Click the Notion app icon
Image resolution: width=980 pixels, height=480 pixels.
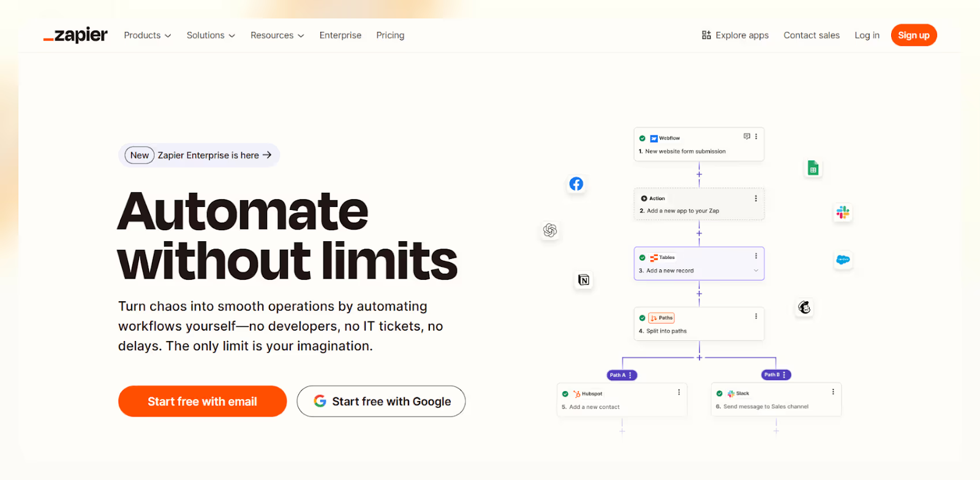coord(584,280)
